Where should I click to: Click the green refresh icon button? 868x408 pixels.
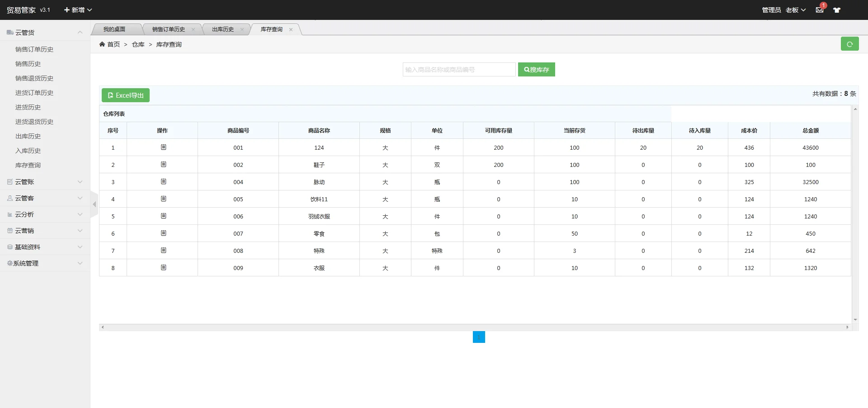pos(849,44)
